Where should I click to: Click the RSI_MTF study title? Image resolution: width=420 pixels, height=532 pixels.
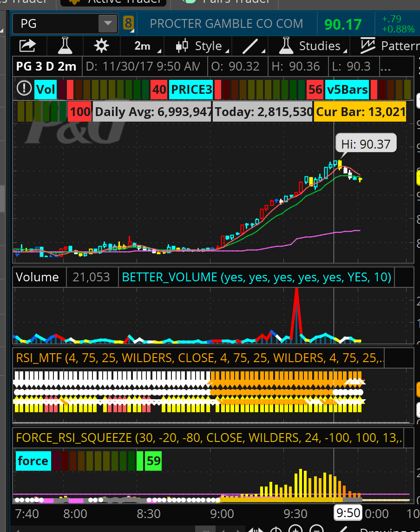coord(200,358)
